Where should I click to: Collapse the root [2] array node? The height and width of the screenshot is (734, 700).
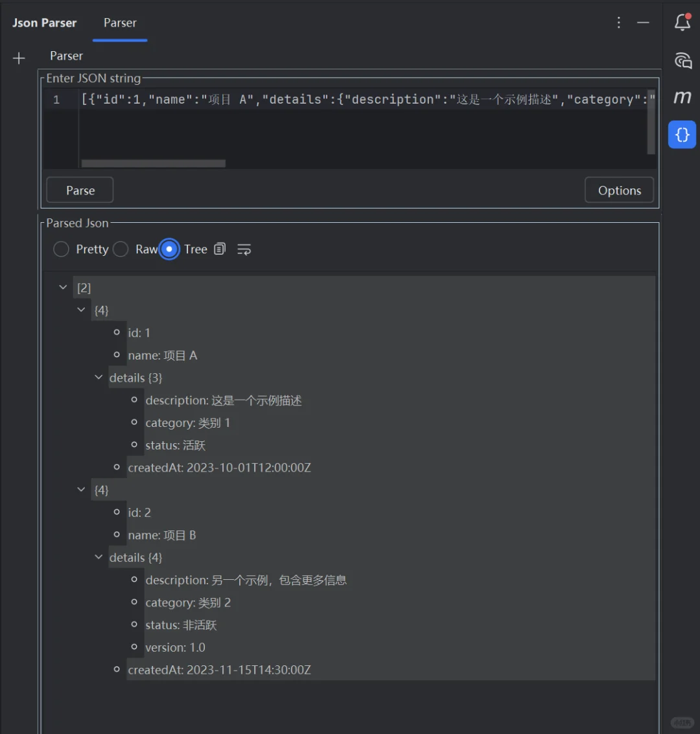click(62, 287)
